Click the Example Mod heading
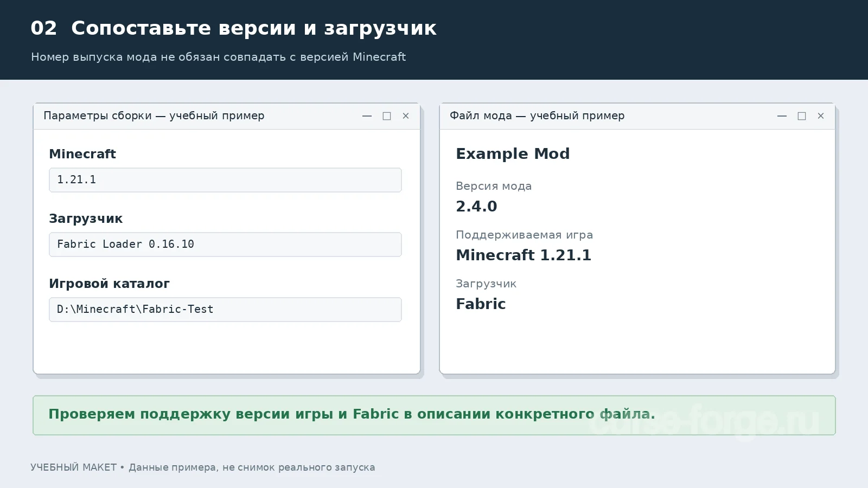 (x=513, y=154)
